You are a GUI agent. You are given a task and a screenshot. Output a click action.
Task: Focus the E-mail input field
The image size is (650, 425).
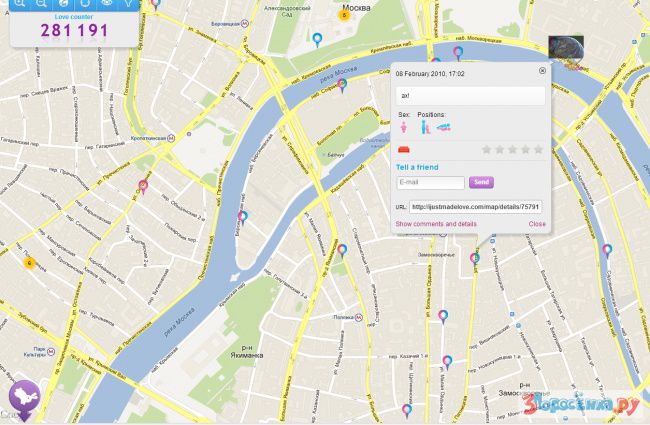tap(430, 183)
